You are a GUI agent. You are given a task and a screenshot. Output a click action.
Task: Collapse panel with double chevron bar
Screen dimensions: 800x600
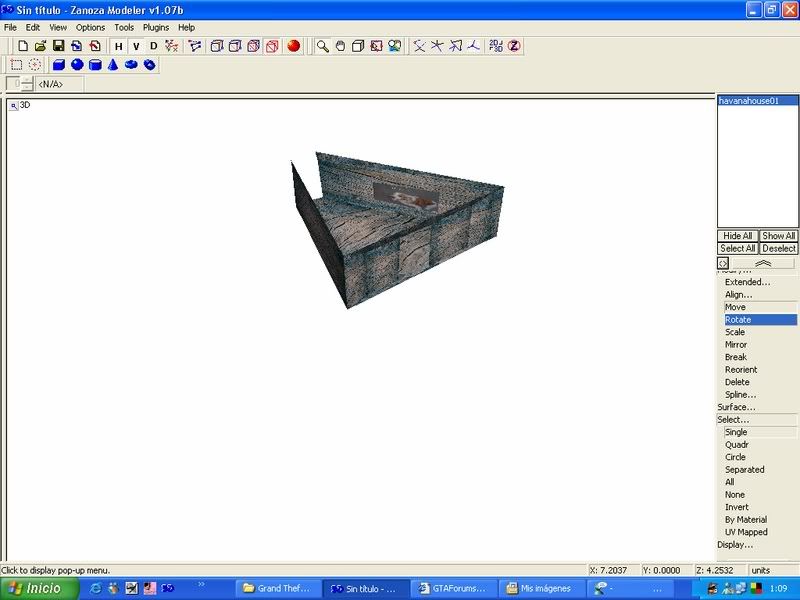763,263
